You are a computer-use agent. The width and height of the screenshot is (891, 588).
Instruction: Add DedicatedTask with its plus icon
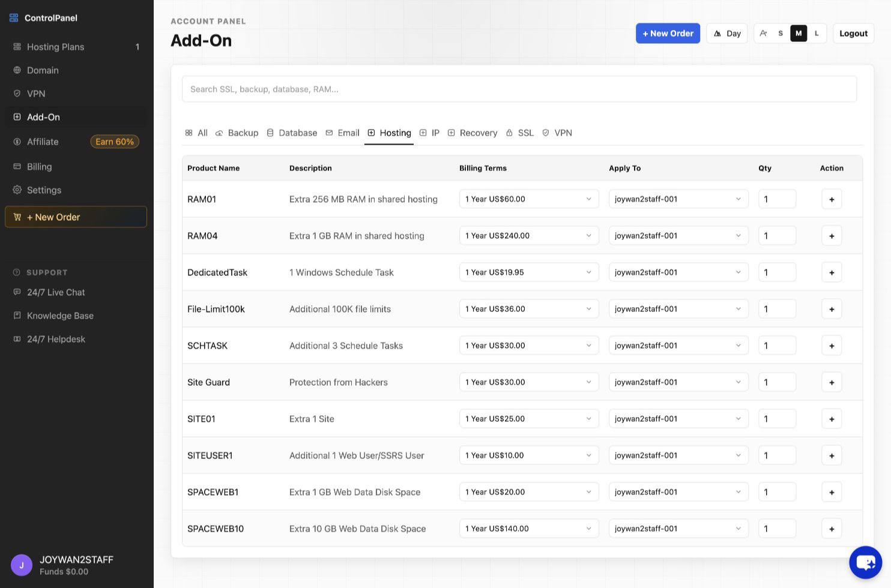point(832,272)
